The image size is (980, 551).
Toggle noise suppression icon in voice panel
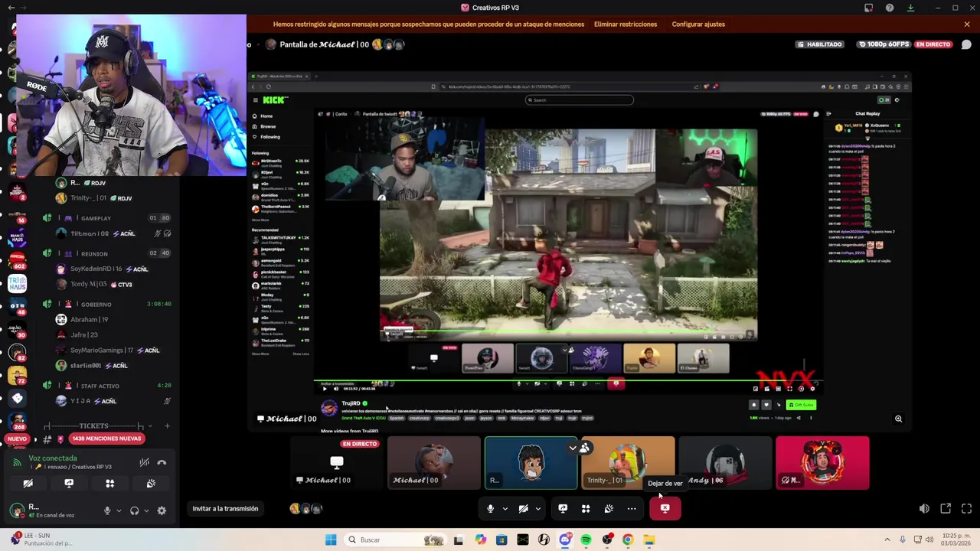coord(144,462)
